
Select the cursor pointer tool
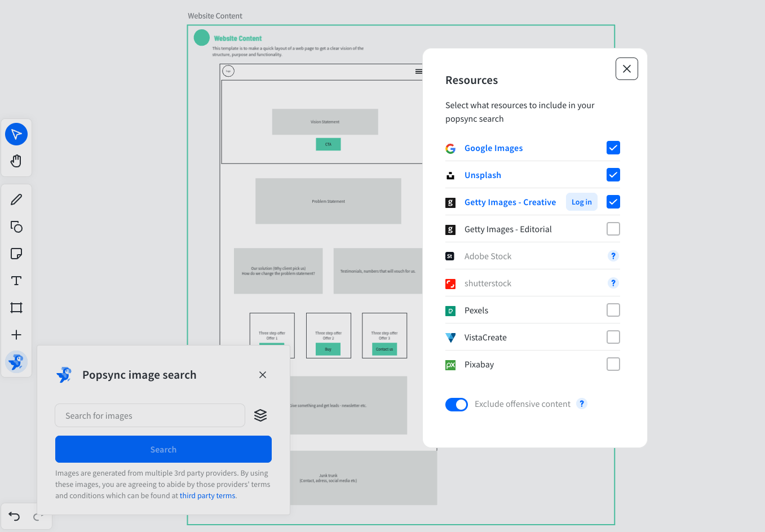point(16,134)
